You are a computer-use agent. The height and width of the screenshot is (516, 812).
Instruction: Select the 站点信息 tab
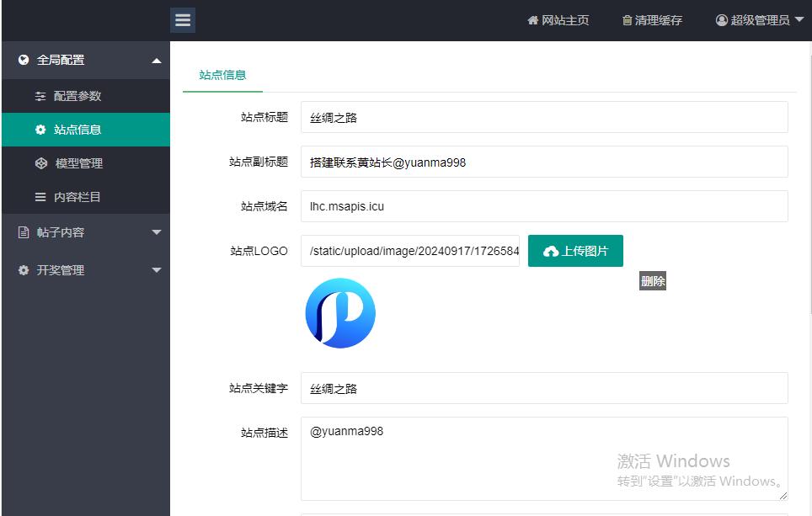pyautogui.click(x=222, y=75)
